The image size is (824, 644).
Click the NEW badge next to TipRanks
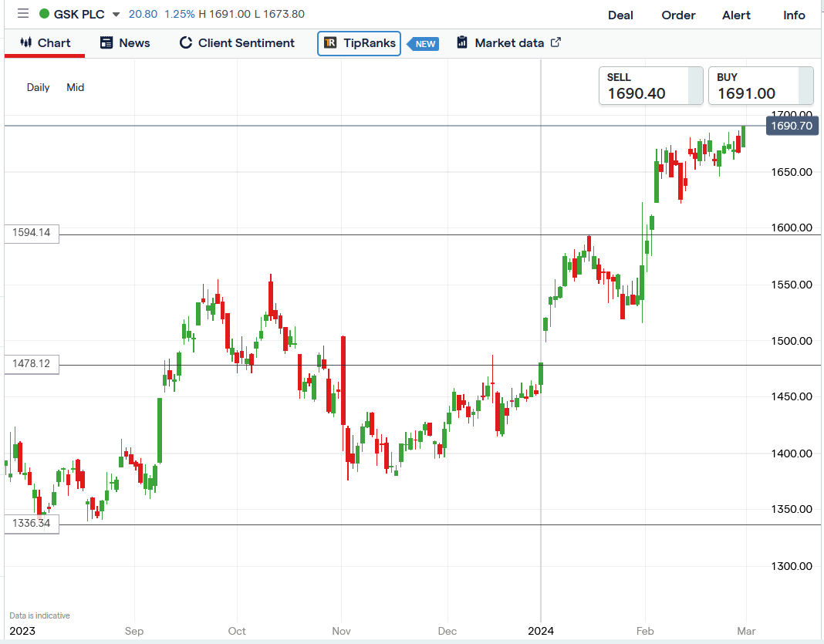(424, 44)
